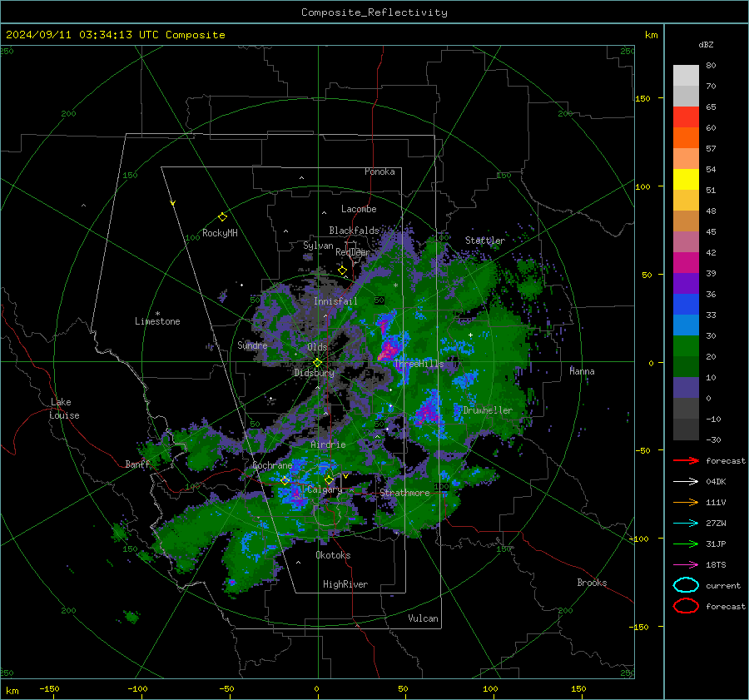Click the Lake Louise label
This screenshot has height=700, width=749.
[64, 409]
